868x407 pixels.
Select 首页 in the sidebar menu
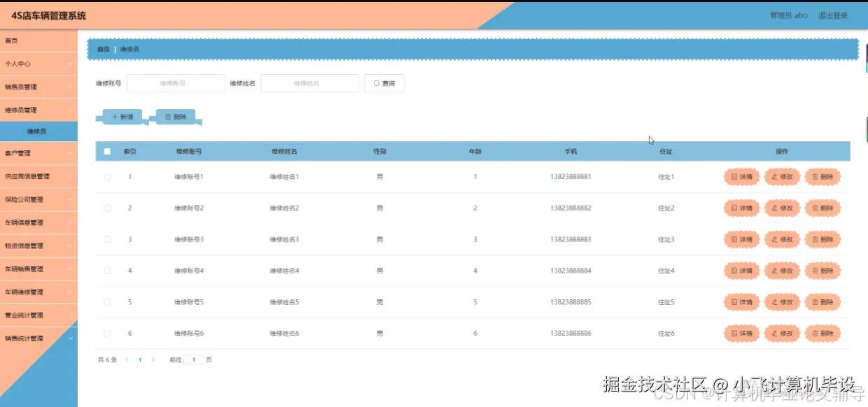click(38, 40)
